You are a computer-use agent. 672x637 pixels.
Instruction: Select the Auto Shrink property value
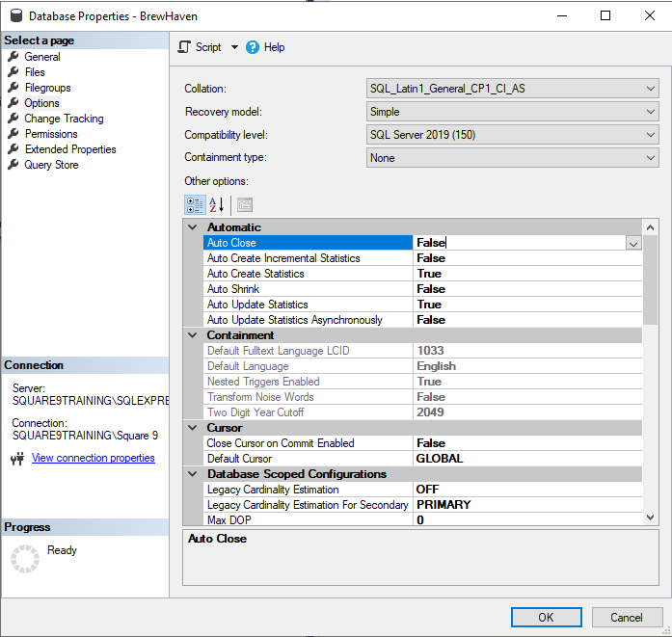pos(526,289)
